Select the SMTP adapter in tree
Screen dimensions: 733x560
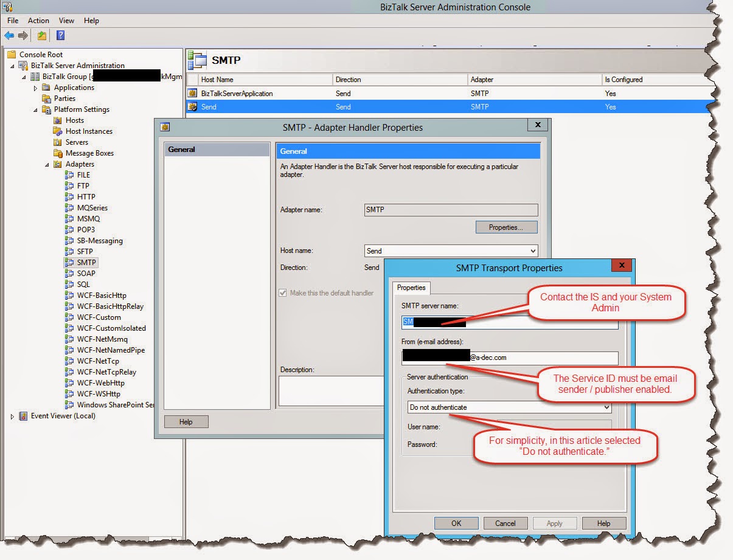click(86, 263)
